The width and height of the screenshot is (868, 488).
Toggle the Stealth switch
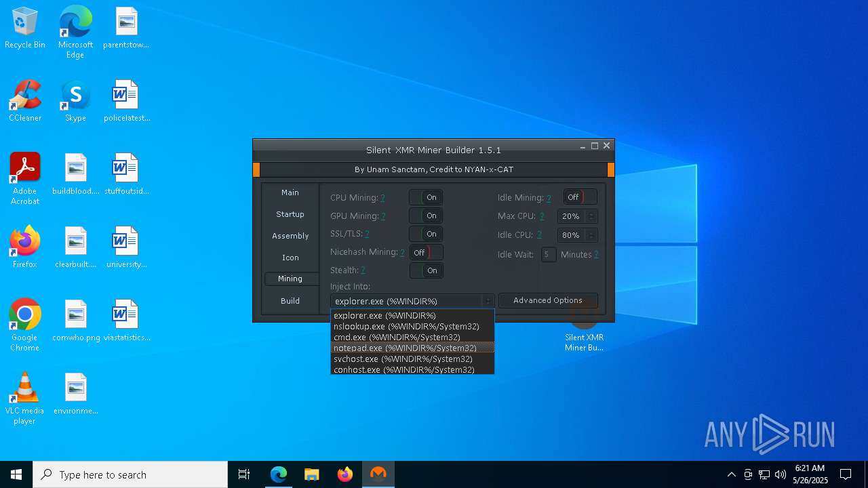click(426, 270)
